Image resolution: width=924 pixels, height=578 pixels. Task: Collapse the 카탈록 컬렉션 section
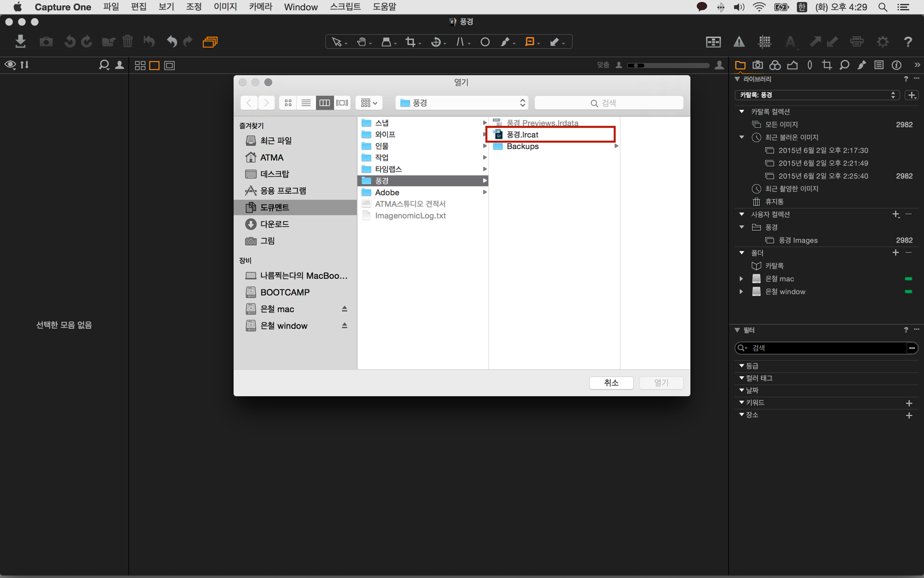[742, 111]
